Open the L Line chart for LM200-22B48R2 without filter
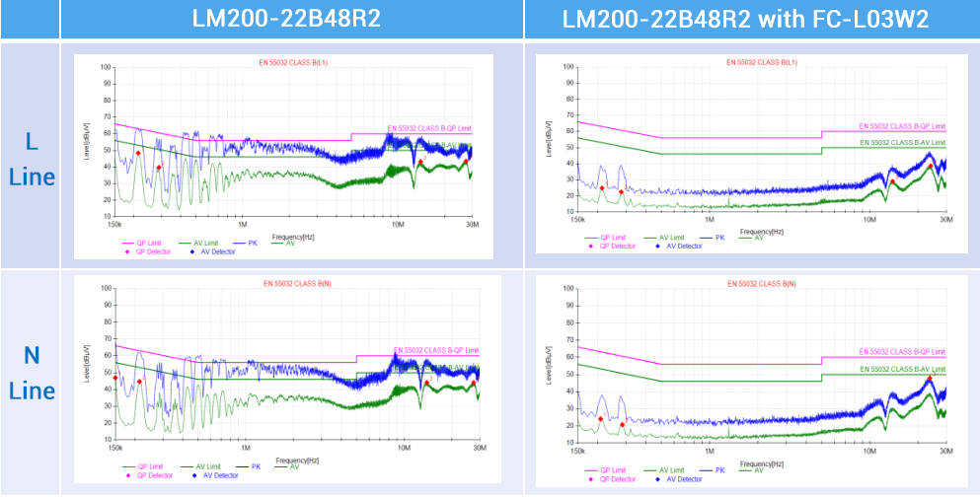This screenshot has height=497, width=980. (284, 156)
